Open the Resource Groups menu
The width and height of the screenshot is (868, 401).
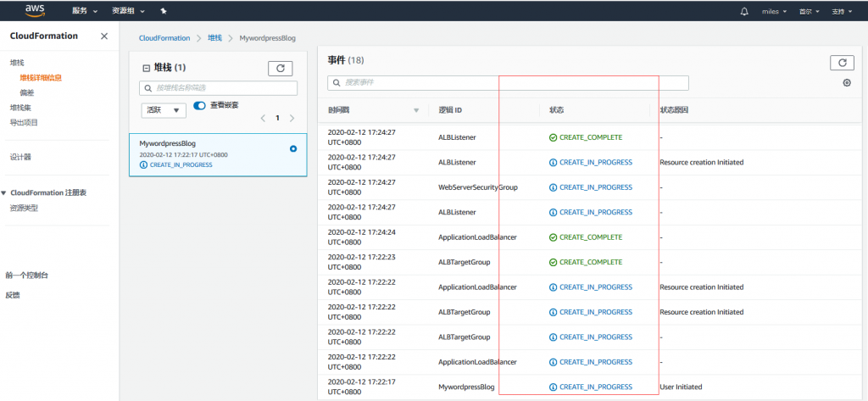pos(128,11)
